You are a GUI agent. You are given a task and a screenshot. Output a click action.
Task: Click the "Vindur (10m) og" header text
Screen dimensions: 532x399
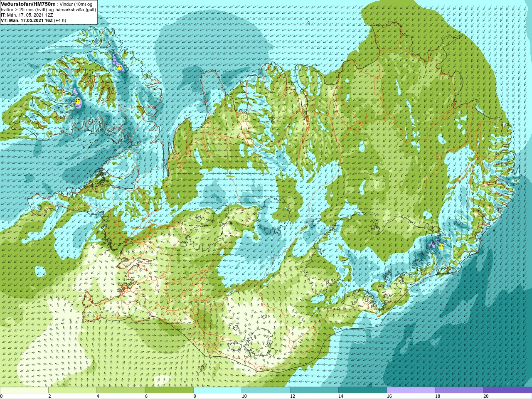76,4
